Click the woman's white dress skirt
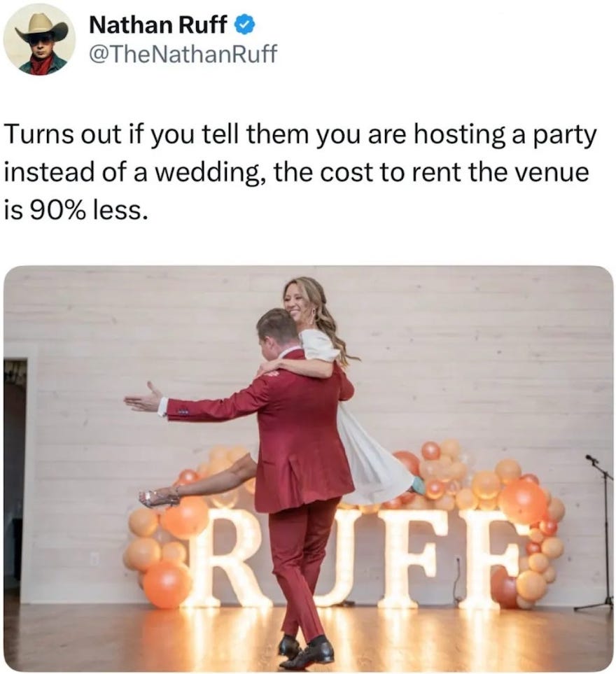Viewport: 616px width, 674px height. (373, 464)
